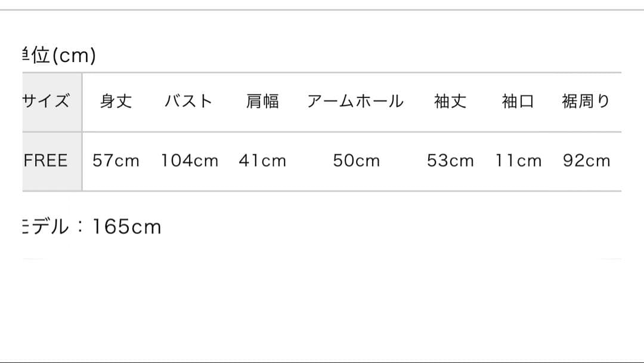Image resolution: width=644 pixels, height=363 pixels.
Task: Click the 57cm length value
Action: pyautogui.click(x=116, y=161)
